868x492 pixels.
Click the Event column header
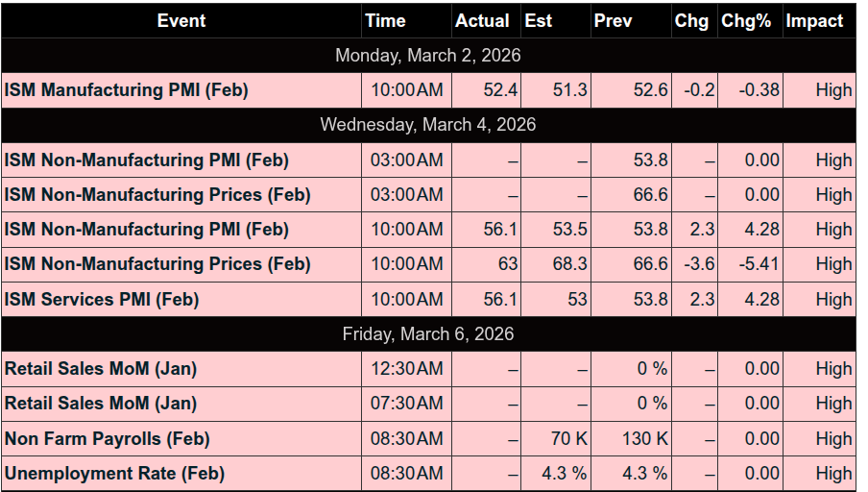[x=181, y=20]
